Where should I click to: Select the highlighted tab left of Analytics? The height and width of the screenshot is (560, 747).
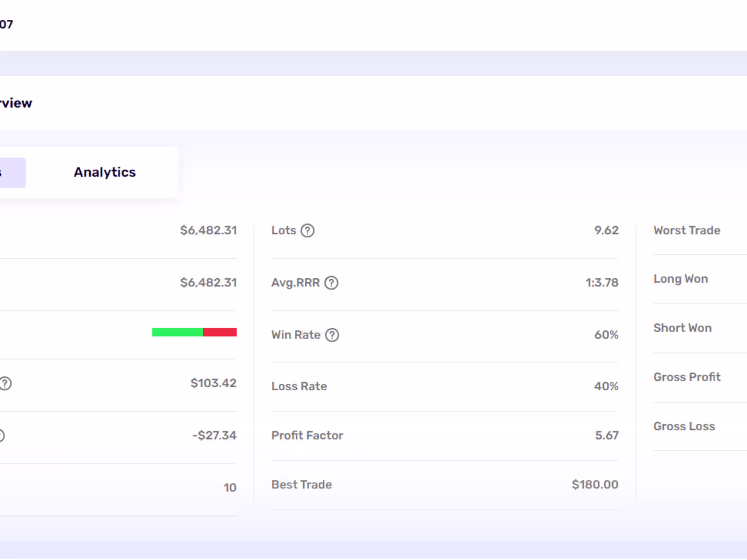12,173
